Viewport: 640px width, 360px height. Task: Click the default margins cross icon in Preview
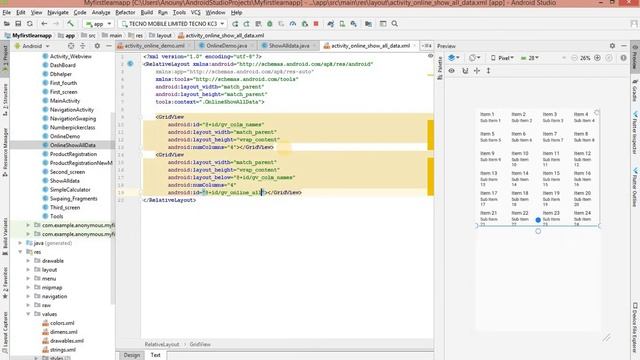click(x=477, y=71)
